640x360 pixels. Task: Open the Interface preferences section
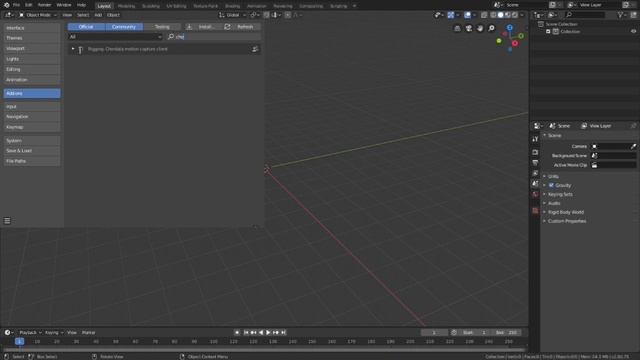(32, 28)
